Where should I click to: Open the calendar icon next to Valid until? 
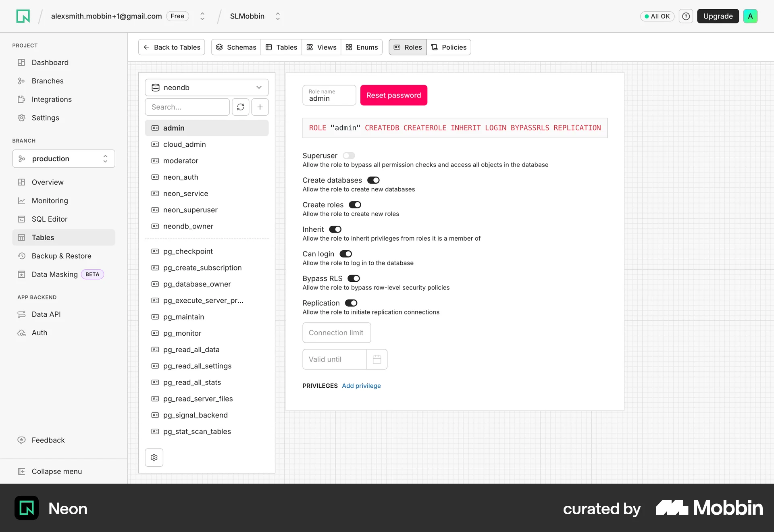click(377, 359)
